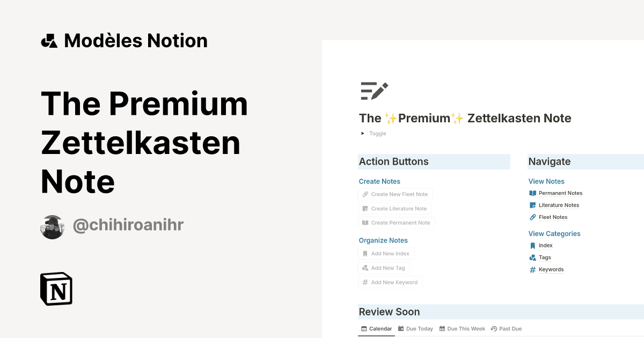Click the Create New Fleet Note button
The width and height of the screenshot is (644, 338).
click(396, 194)
